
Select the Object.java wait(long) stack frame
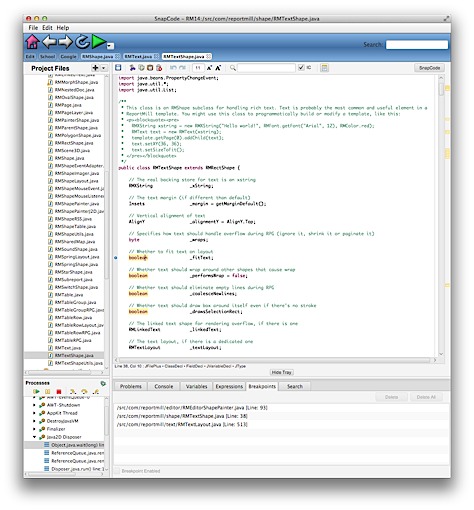[65, 445]
